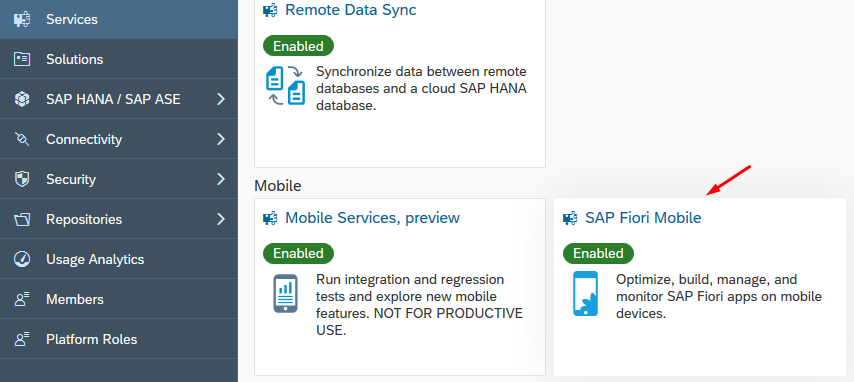Click the SAP Fiori Mobile blue phone icon
The height and width of the screenshot is (382, 854).
(x=585, y=293)
